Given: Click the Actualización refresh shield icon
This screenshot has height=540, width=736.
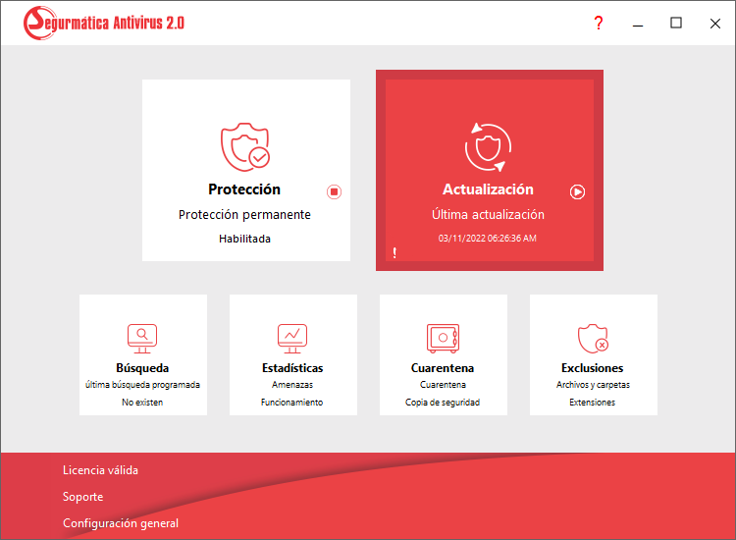Looking at the screenshot, I should point(488,147).
